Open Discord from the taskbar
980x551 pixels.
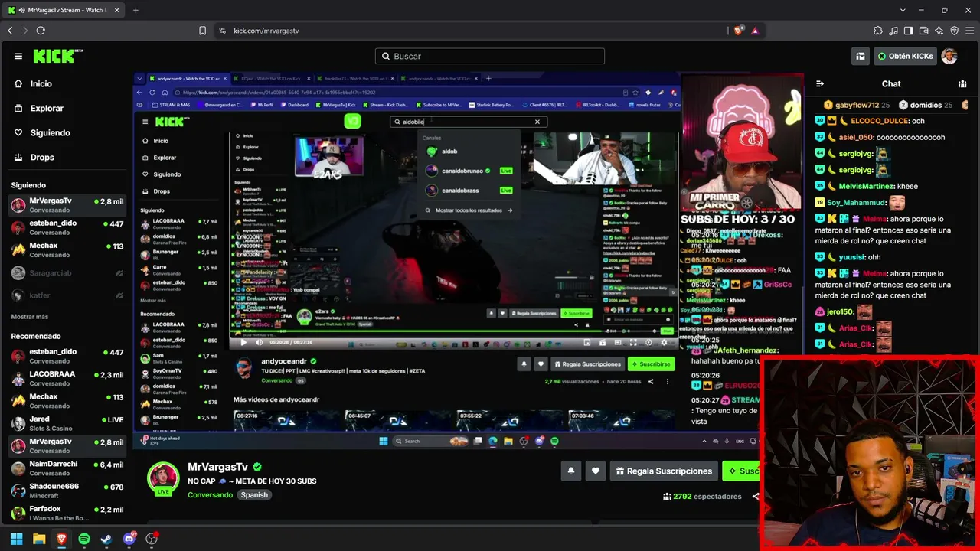point(129,539)
